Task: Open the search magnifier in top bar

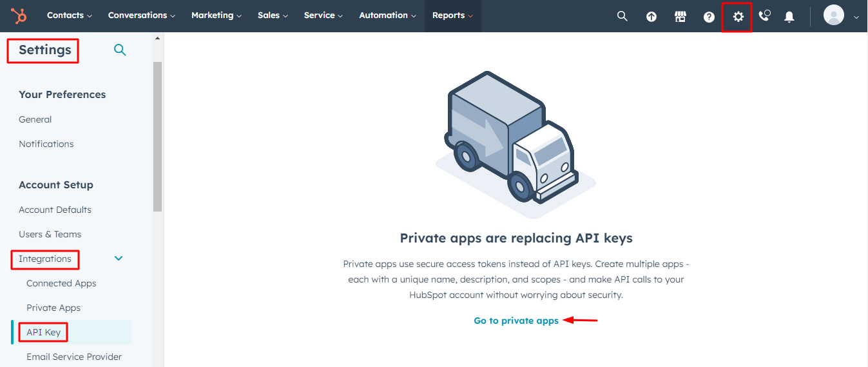Action: click(622, 16)
